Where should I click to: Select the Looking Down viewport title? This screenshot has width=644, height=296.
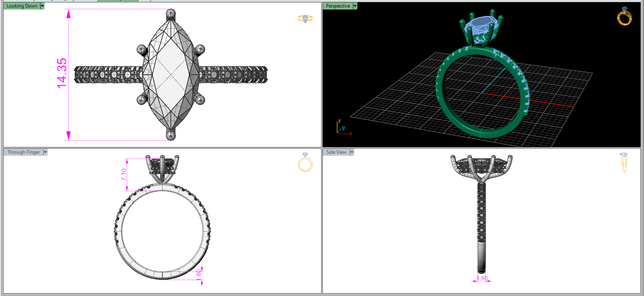point(22,6)
